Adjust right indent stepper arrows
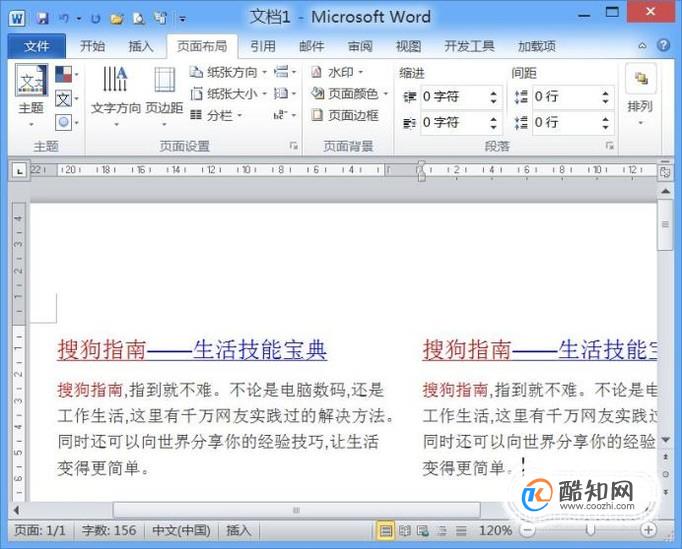Screen dimensions: 682x549 pyautogui.click(x=493, y=123)
